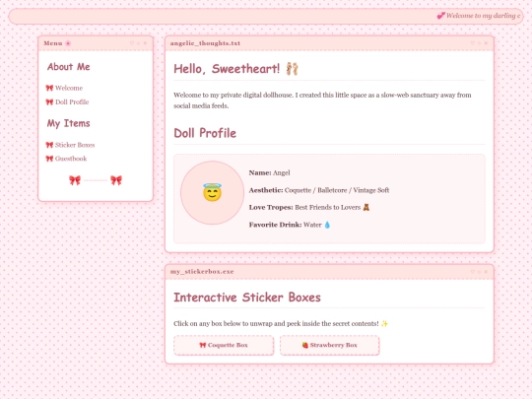Unwrap the Coquette Box
Viewport: 532px width, 399px height.
pyautogui.click(x=224, y=346)
